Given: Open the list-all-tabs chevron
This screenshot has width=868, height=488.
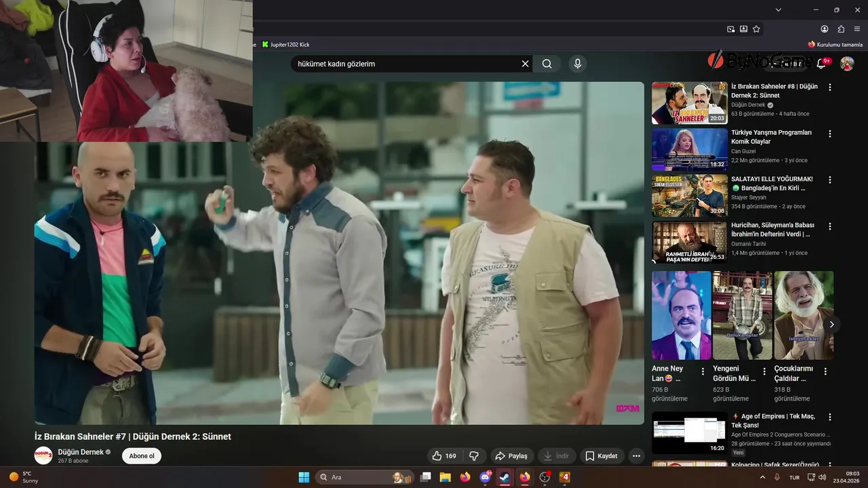Looking at the screenshot, I should 778,9.
